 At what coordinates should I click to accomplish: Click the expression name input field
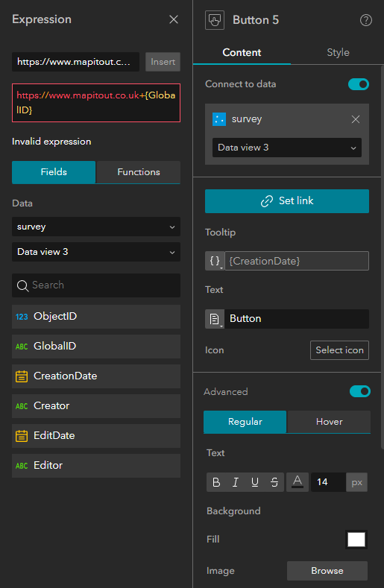[x=75, y=62]
